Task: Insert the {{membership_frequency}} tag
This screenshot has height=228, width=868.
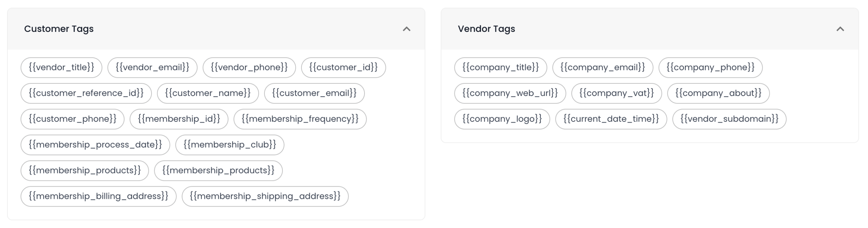Action: (300, 119)
